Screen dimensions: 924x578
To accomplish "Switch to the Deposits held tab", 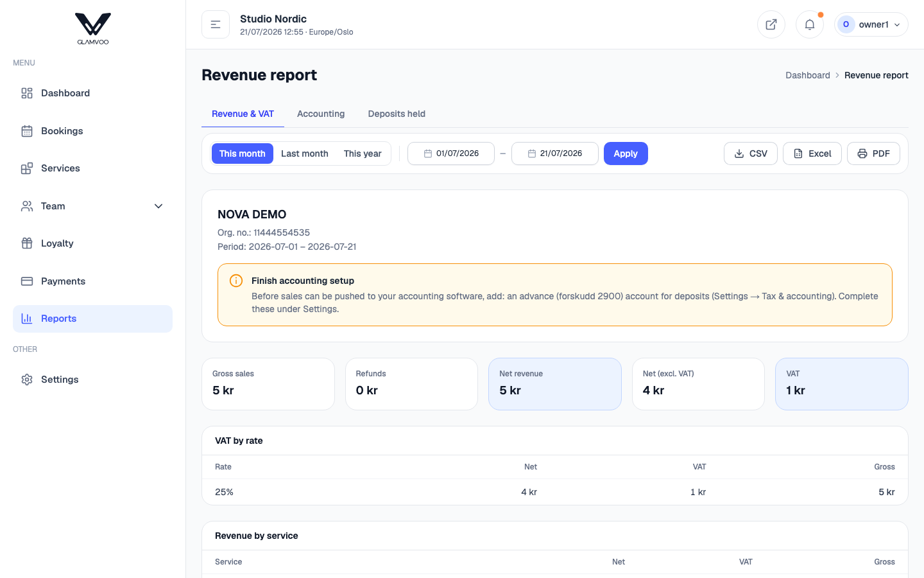I will pyautogui.click(x=397, y=114).
